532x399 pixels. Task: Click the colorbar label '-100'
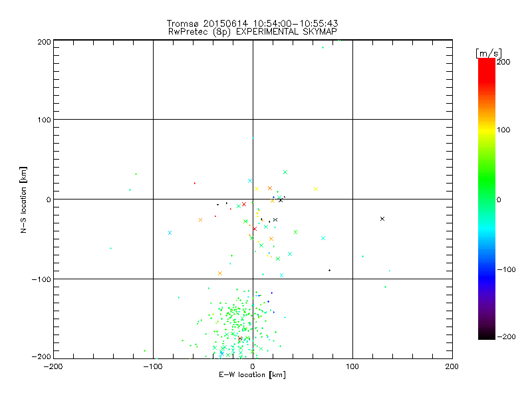[506, 269]
